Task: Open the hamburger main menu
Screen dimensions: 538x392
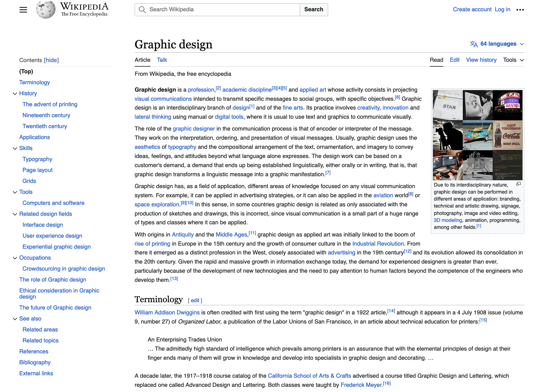Action: coord(23,10)
